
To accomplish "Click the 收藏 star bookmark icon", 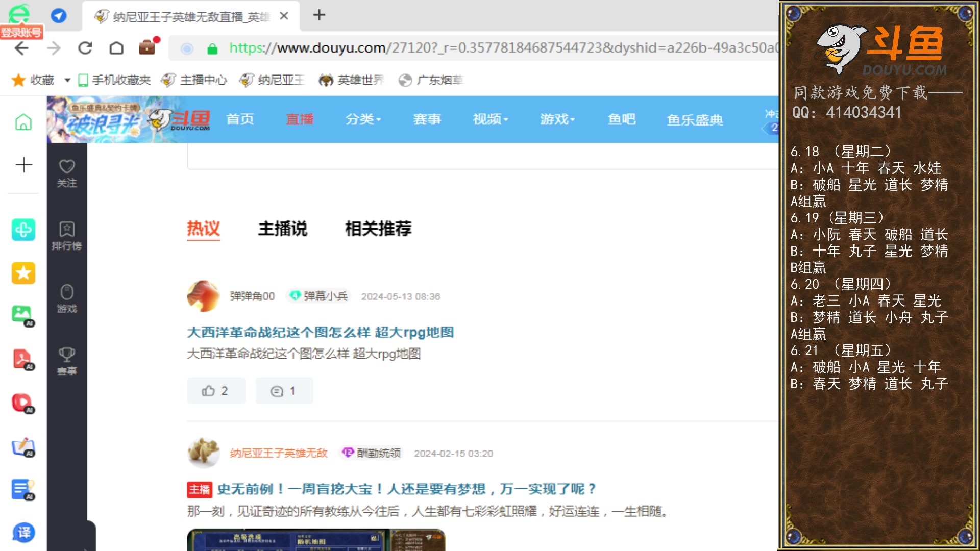I will (18, 80).
